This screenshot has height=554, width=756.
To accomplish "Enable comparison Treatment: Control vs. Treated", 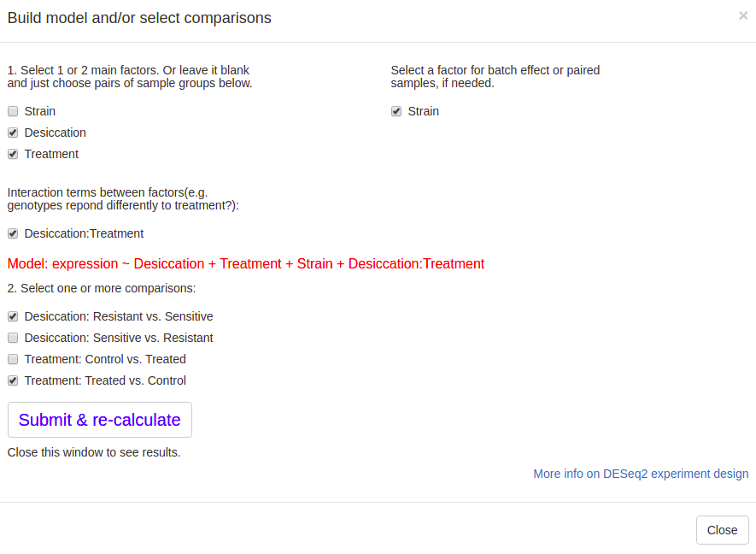I will (13, 359).
